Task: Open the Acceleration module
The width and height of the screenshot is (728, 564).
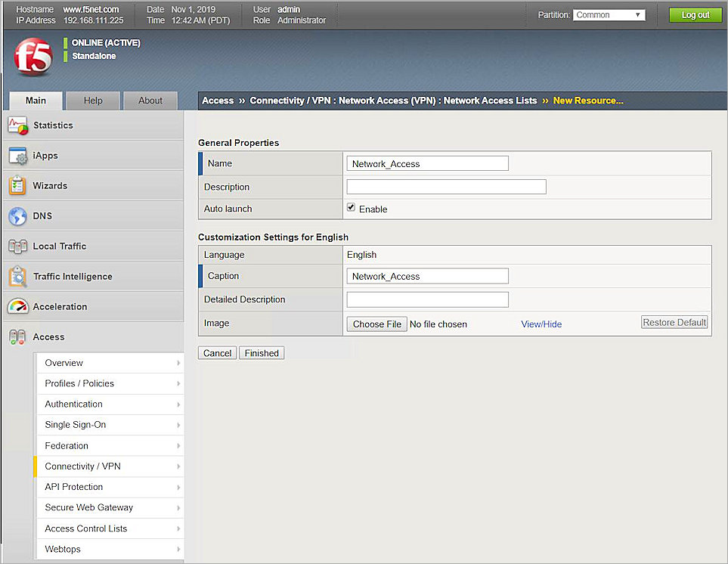Action: point(60,306)
